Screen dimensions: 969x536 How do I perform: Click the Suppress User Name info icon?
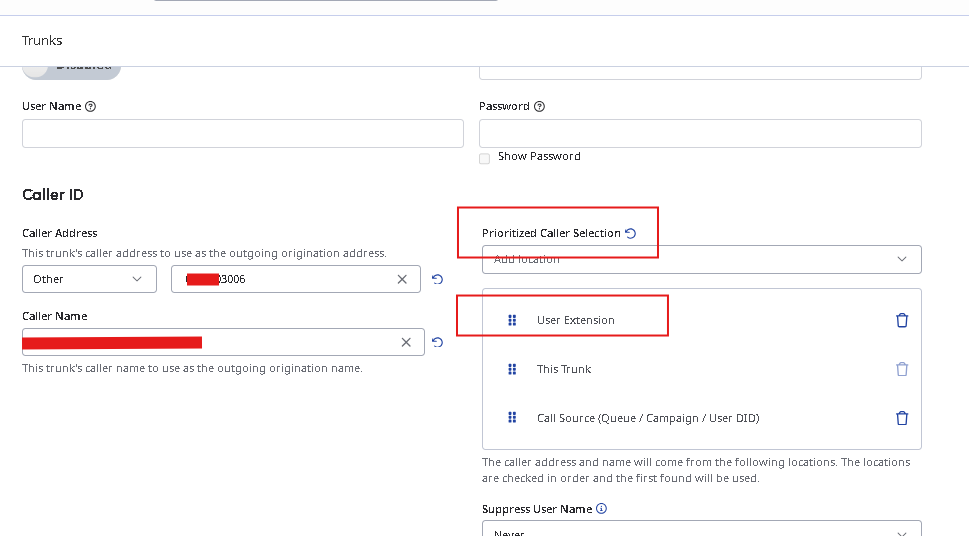pos(601,509)
